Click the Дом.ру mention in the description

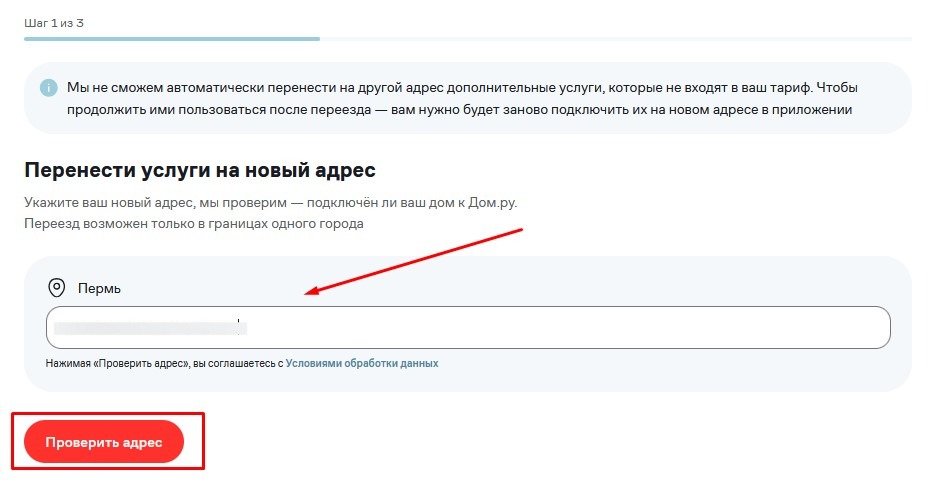coord(493,203)
